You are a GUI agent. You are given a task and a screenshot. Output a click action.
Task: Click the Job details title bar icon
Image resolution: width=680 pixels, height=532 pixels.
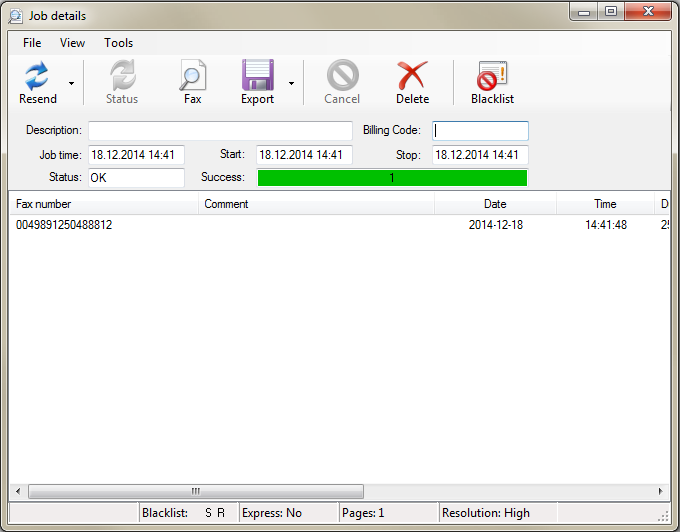(x=16, y=16)
